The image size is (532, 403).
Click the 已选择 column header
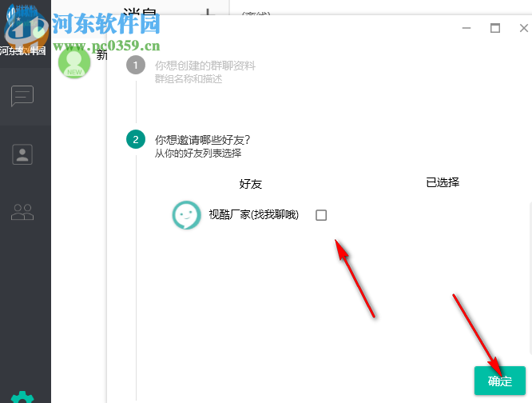pos(443,182)
